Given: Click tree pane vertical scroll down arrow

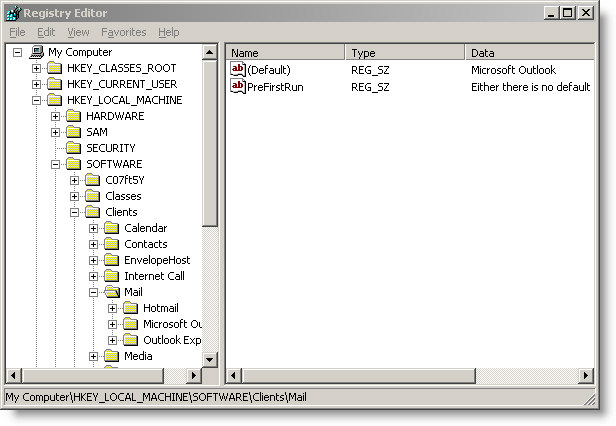Looking at the screenshot, I should click(x=210, y=360).
